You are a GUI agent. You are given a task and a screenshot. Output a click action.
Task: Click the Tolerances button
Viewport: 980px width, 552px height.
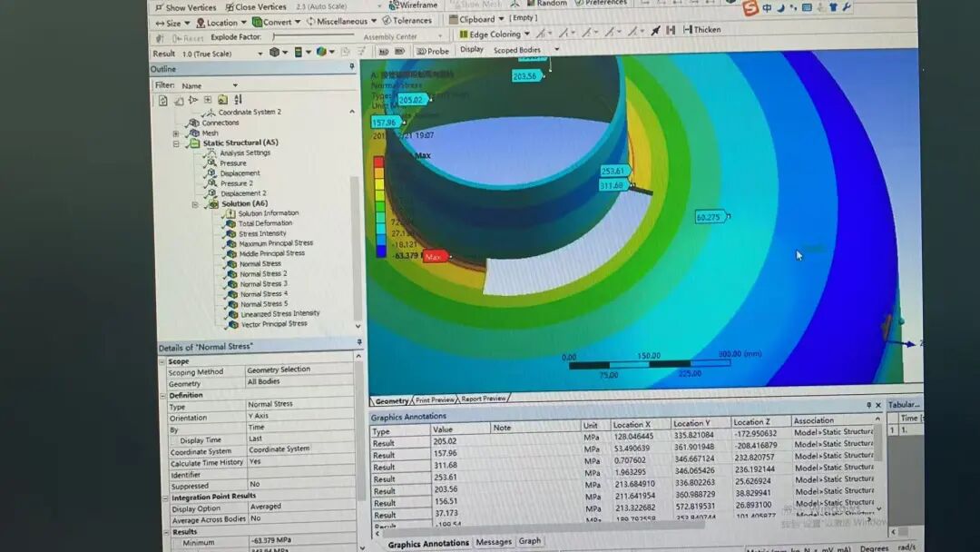pyautogui.click(x=407, y=21)
